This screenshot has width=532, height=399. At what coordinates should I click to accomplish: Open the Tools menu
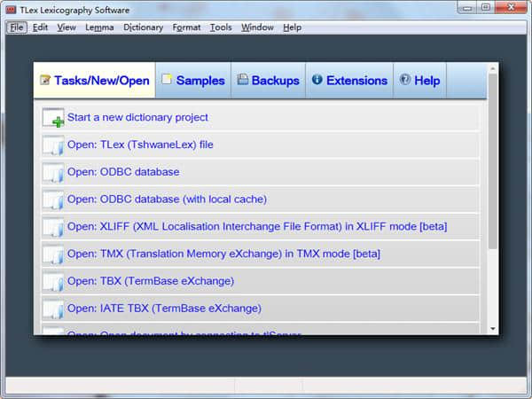click(221, 27)
